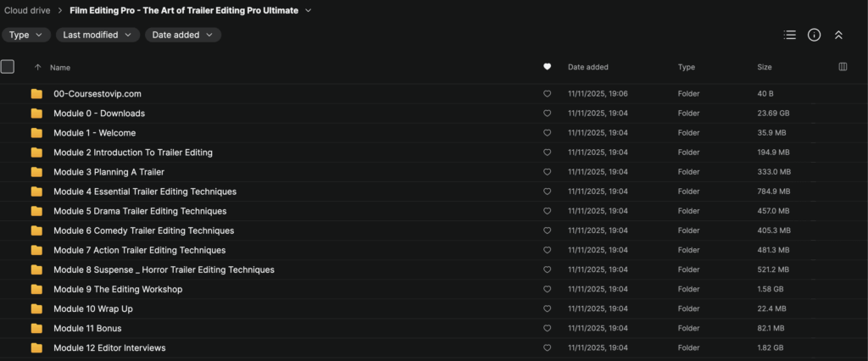The image size is (868, 361).
Task: Click the collapse double-chevron icon
Action: pos(838,35)
